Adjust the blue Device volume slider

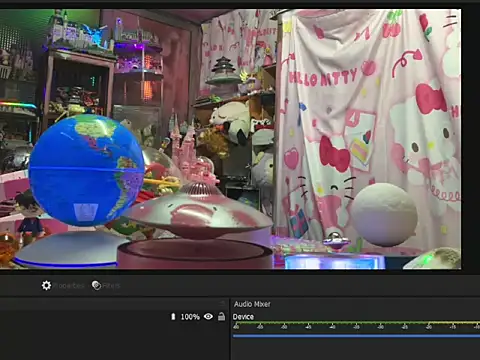click(356, 336)
